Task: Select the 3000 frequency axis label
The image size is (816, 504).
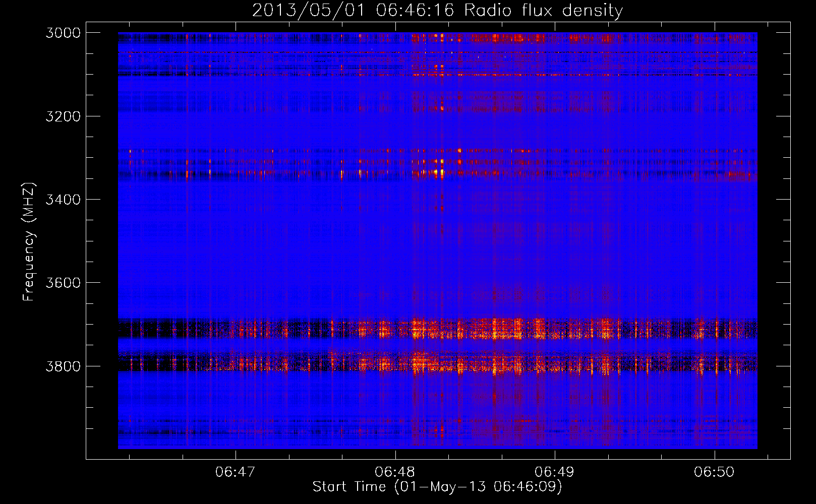Action: (x=63, y=33)
